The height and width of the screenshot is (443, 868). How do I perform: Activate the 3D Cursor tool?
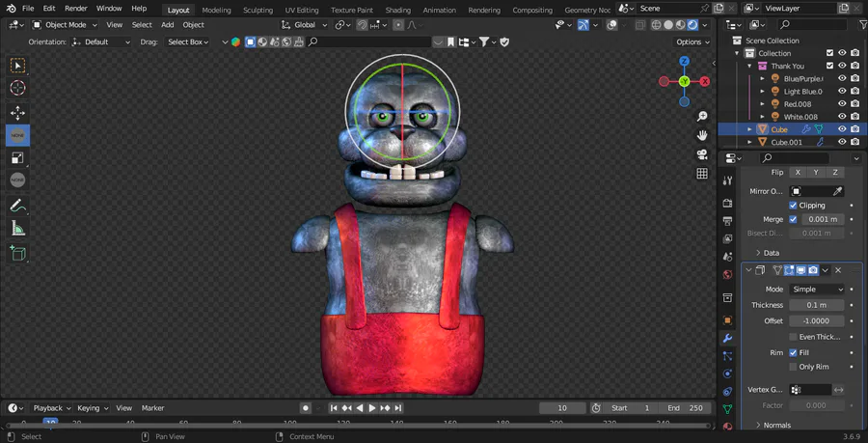[x=17, y=88]
